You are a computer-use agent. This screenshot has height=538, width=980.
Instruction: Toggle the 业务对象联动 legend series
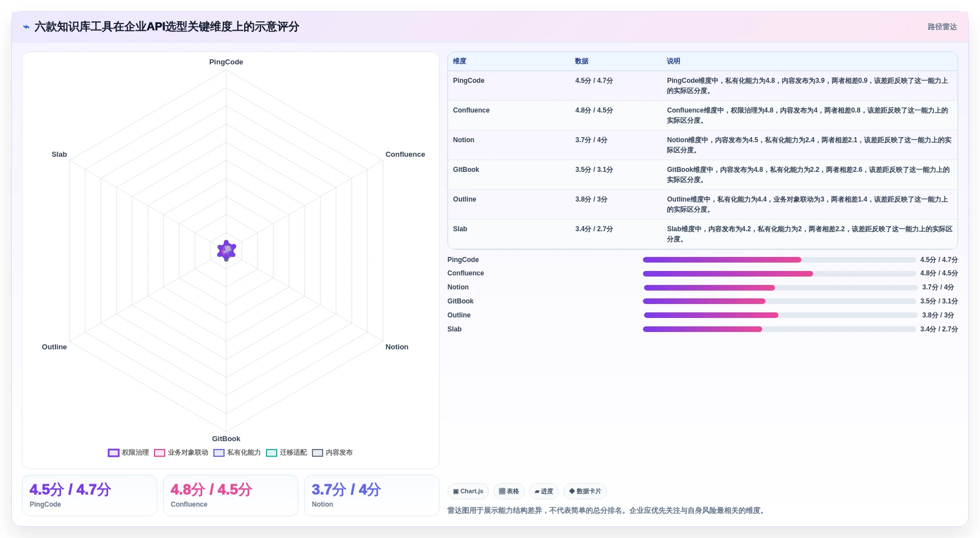pyautogui.click(x=181, y=452)
